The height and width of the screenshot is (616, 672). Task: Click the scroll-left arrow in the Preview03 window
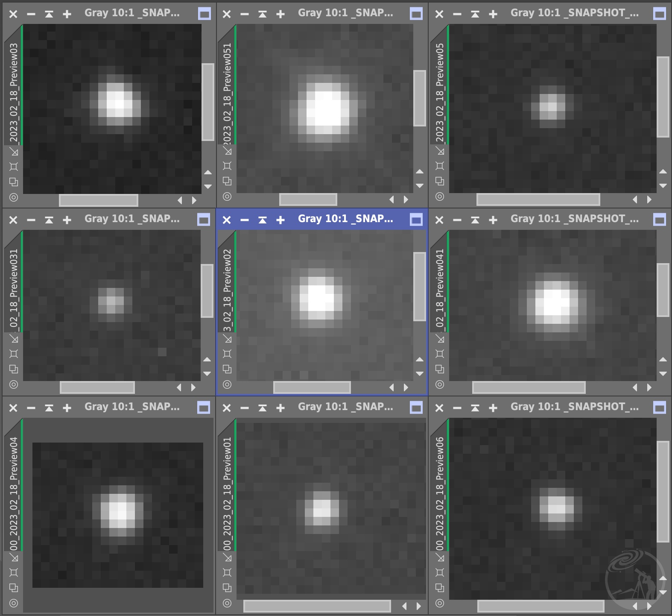[180, 200]
